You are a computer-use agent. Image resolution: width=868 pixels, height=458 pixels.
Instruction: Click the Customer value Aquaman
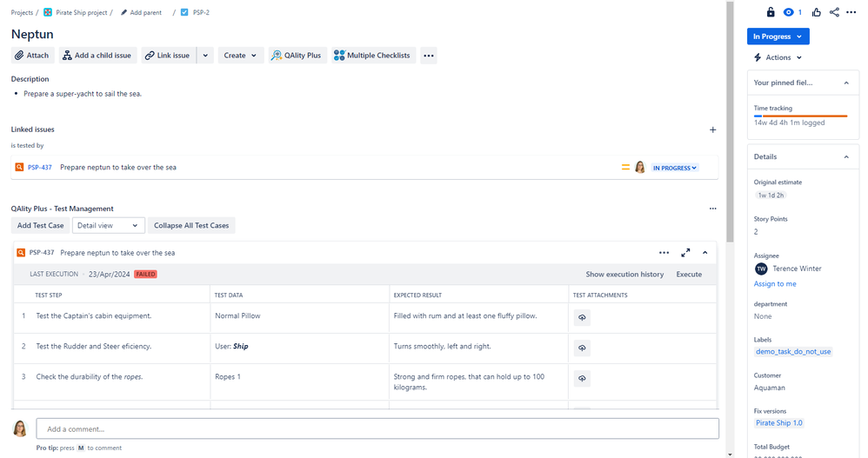click(770, 388)
